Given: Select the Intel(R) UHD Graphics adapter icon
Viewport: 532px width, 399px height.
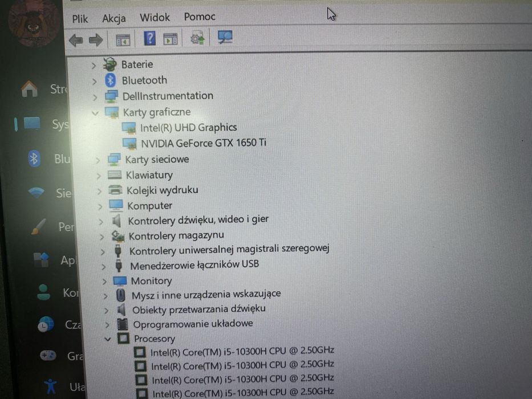Looking at the screenshot, I should (x=129, y=128).
